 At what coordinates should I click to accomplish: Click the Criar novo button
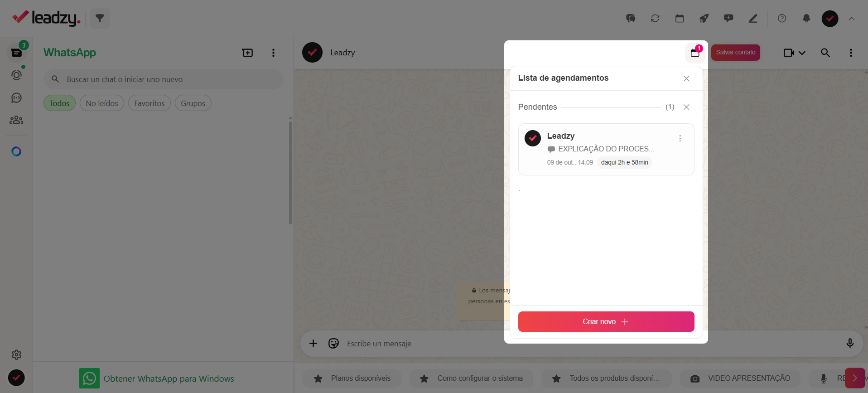(606, 321)
